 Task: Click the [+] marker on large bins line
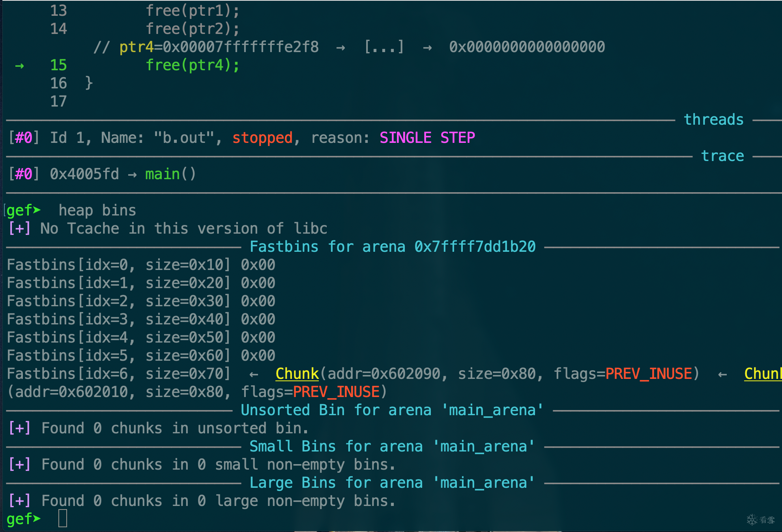20,501
